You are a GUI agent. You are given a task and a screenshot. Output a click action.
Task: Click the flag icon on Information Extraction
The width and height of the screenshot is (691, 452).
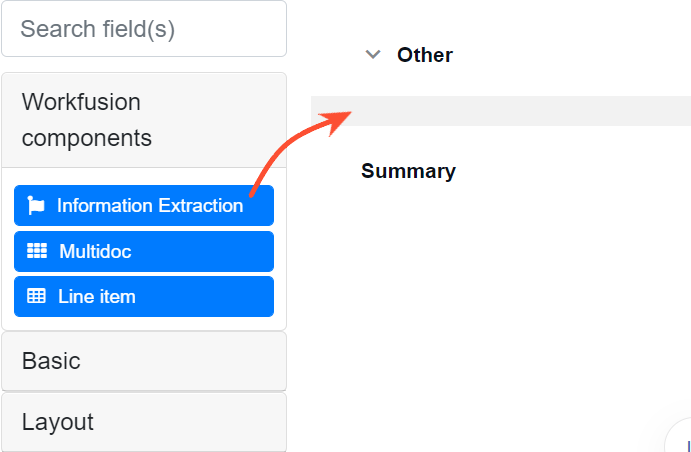point(36,205)
